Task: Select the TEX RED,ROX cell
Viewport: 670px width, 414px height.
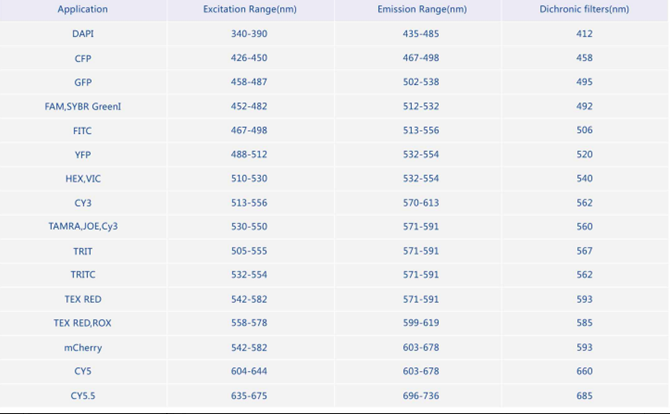Action: click(83, 324)
